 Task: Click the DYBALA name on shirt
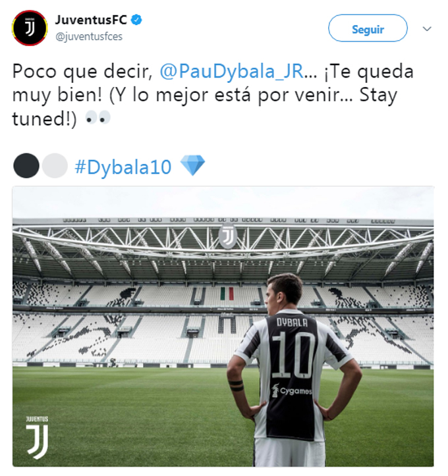(x=292, y=323)
